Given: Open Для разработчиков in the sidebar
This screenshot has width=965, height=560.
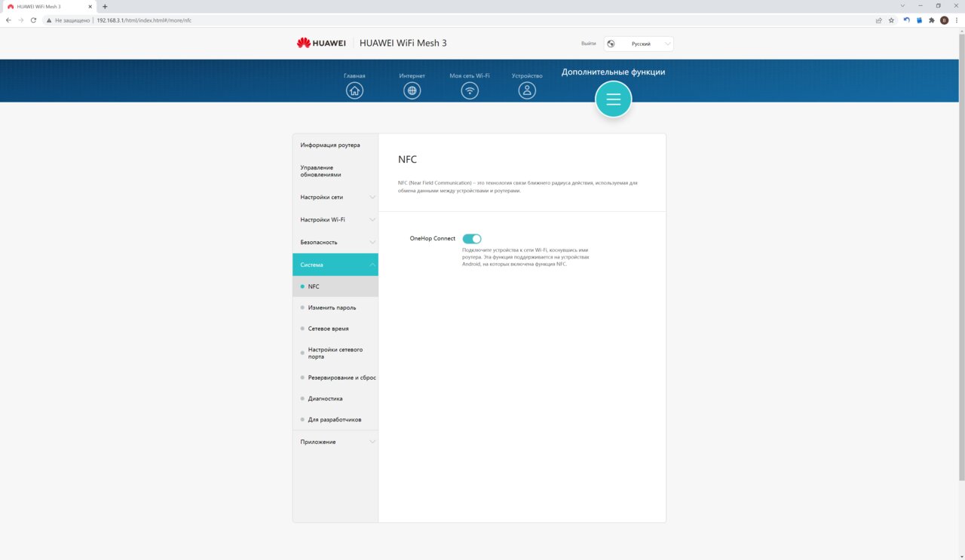Looking at the screenshot, I should (335, 420).
